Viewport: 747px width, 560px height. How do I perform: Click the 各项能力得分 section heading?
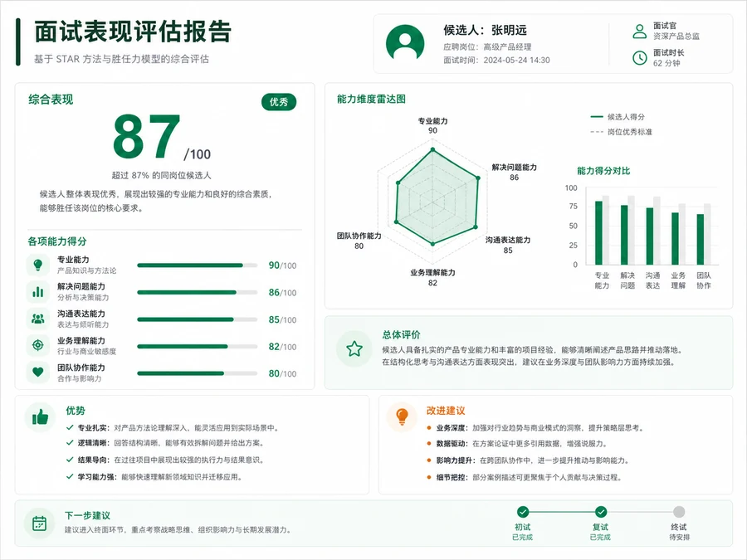coord(57,241)
